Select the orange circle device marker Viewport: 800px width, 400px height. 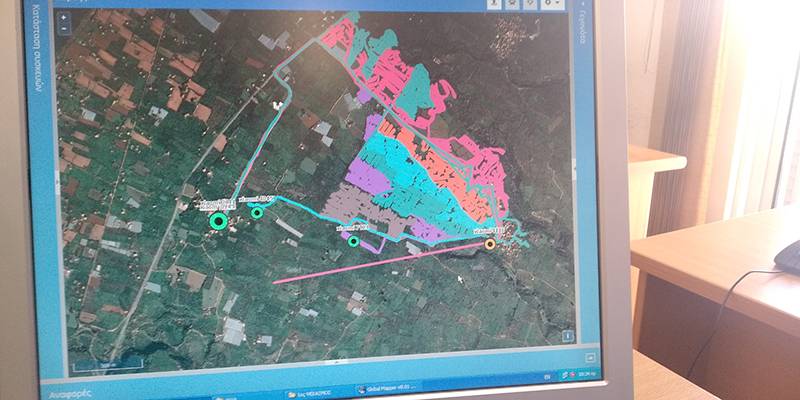[x=490, y=243]
